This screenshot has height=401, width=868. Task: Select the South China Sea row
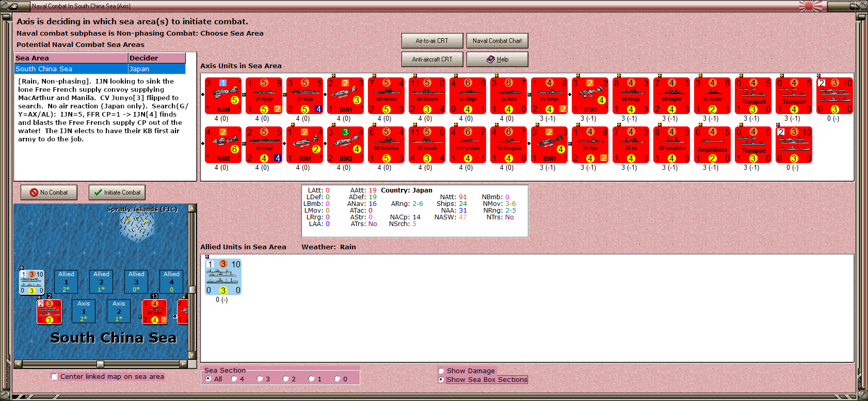[x=100, y=69]
